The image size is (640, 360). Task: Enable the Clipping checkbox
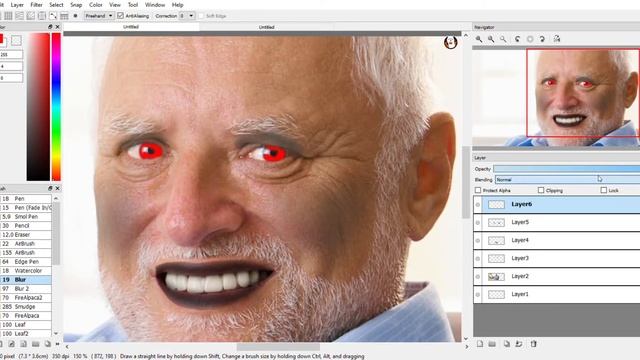541,190
